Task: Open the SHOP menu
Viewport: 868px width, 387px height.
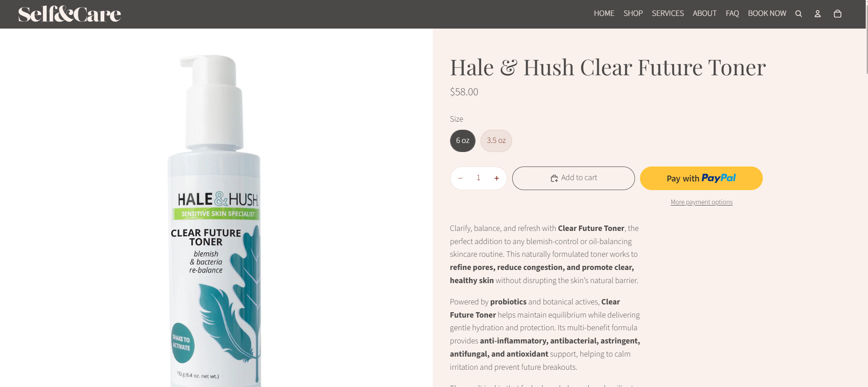Action: 633,14
